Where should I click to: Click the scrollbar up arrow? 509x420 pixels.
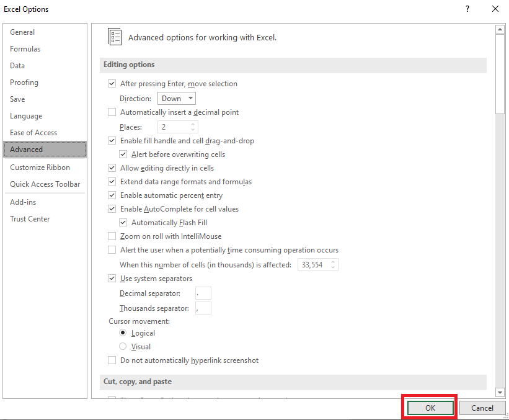click(x=500, y=30)
